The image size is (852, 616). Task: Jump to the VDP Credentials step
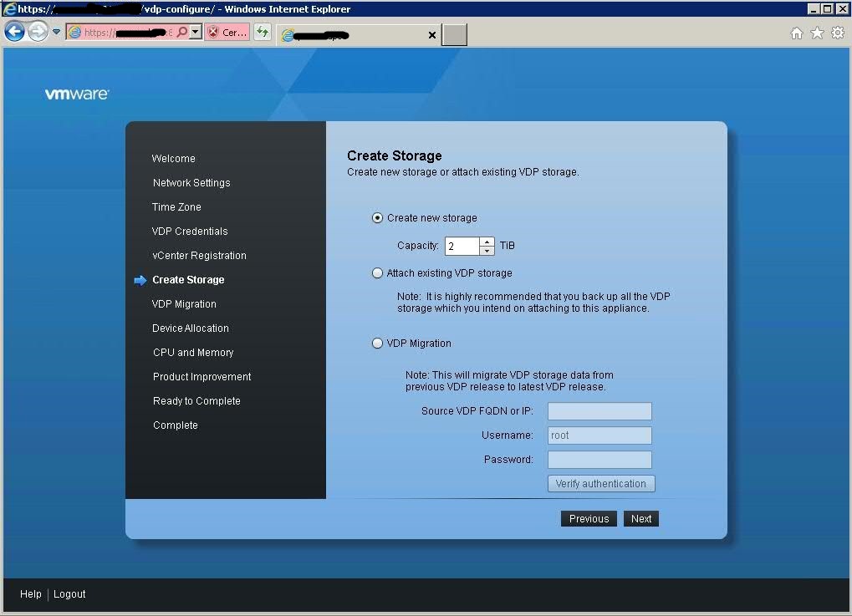click(x=190, y=232)
